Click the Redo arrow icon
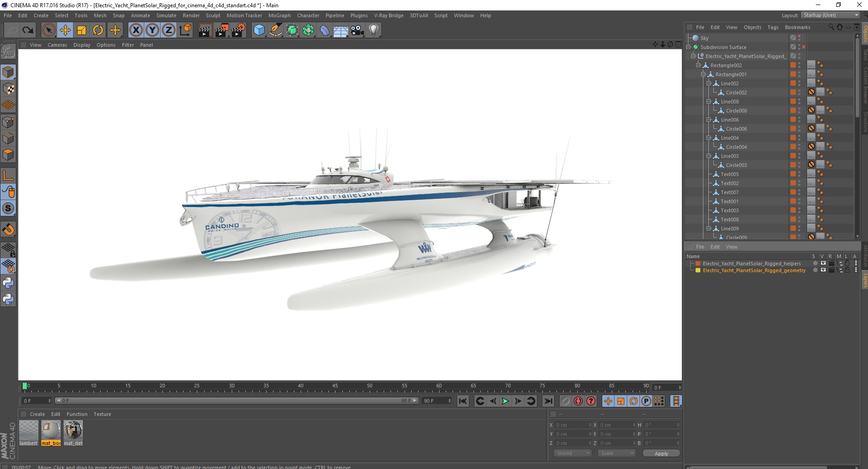The width and height of the screenshot is (868, 469). tap(28, 30)
